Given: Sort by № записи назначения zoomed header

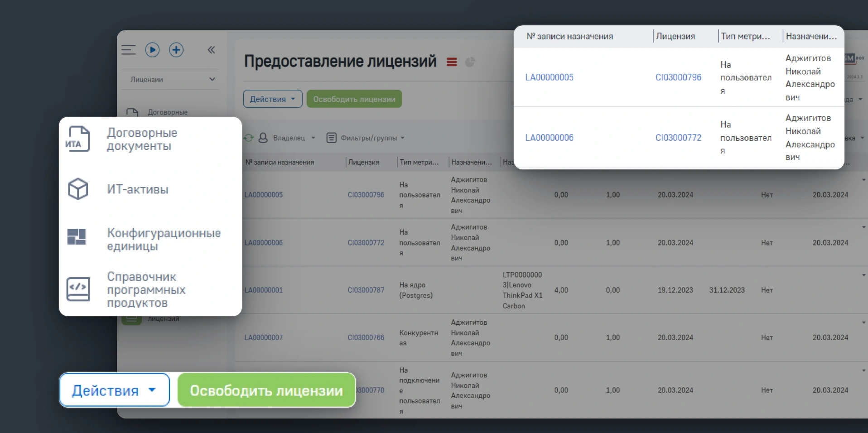Looking at the screenshot, I should (x=569, y=36).
